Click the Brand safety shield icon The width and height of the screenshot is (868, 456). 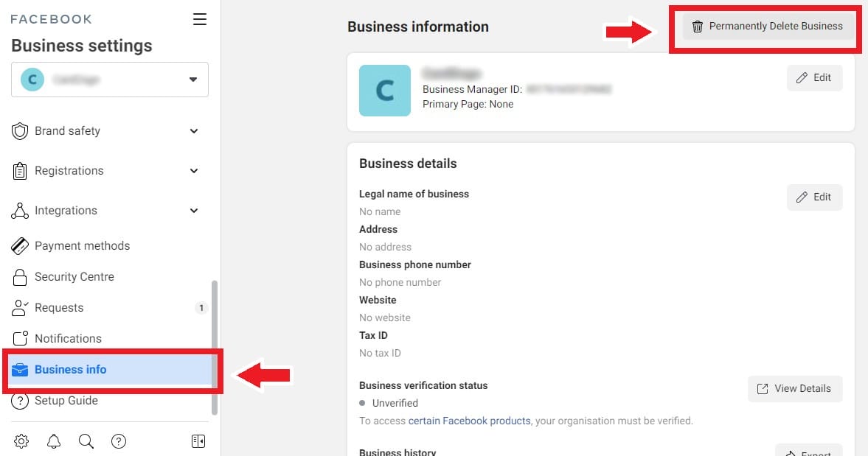pyautogui.click(x=20, y=131)
